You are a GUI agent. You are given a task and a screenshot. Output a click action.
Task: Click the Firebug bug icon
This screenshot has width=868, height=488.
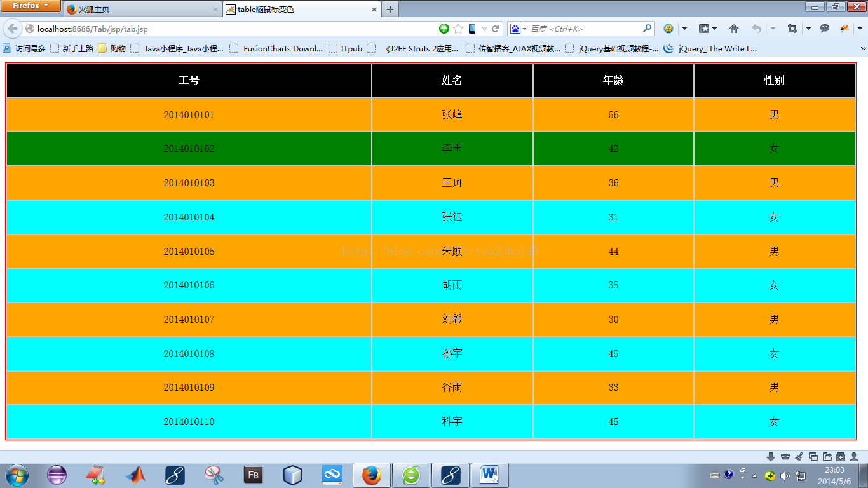tap(844, 29)
